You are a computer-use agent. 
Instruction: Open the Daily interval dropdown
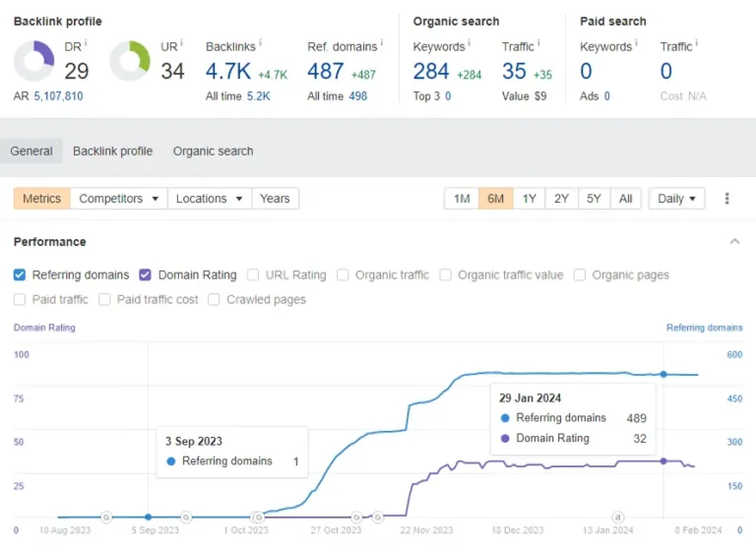pos(676,199)
